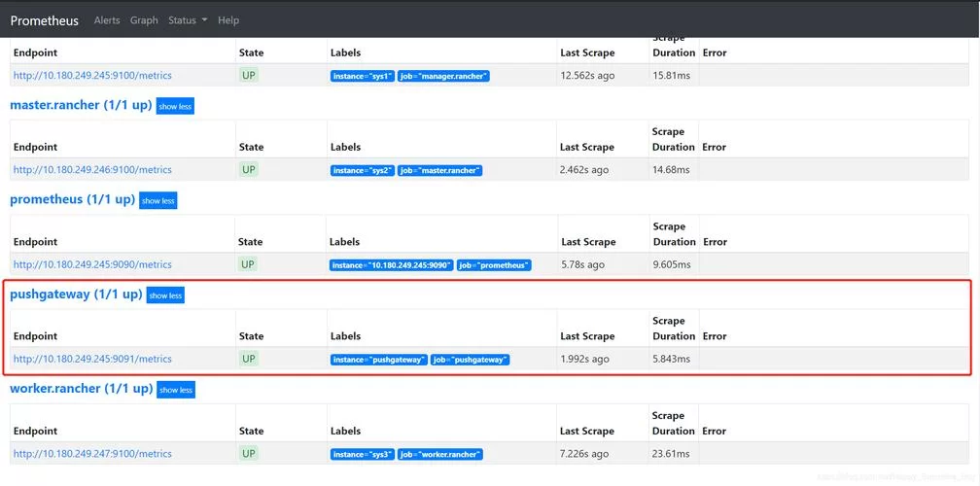
Task: Click the worker.rancher (1/1 up) heading
Action: (82, 389)
